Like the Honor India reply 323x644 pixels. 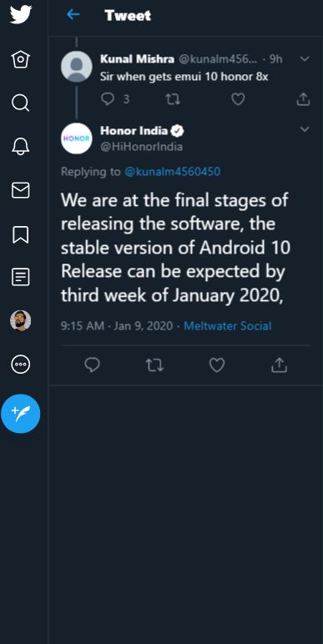click(x=217, y=365)
